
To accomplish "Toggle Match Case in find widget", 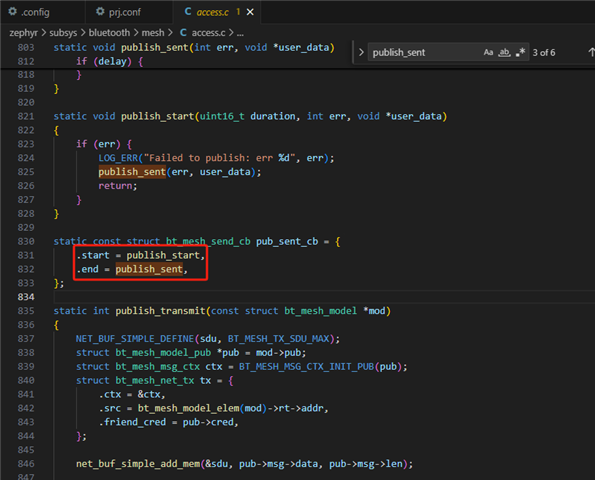I will click(x=488, y=52).
